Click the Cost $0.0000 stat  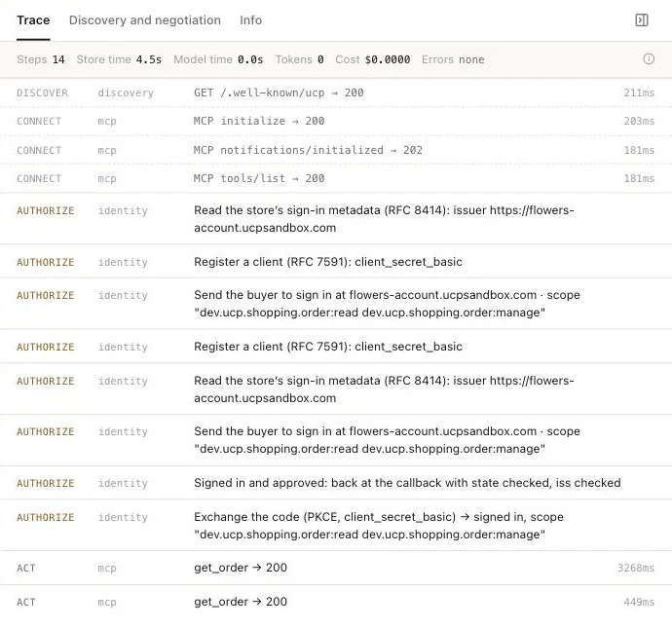[372, 59]
